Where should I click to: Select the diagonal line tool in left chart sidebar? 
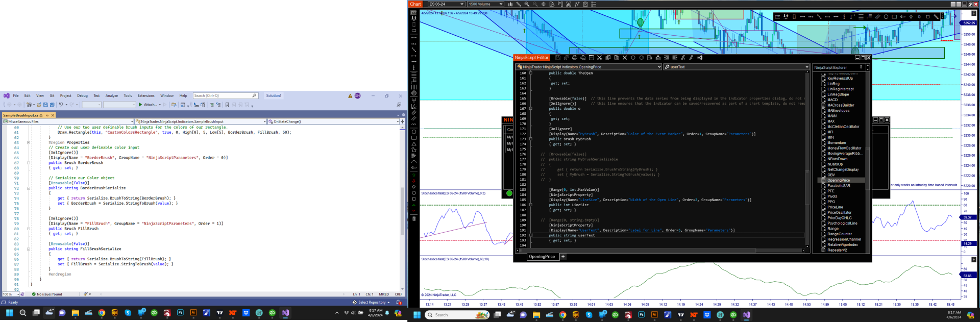tap(414, 49)
